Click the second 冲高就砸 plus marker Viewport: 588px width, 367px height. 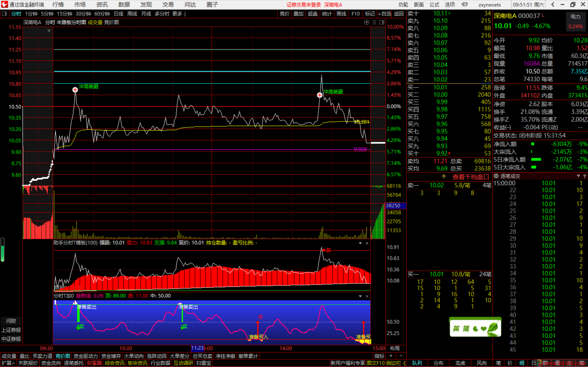pyautogui.click(x=320, y=95)
